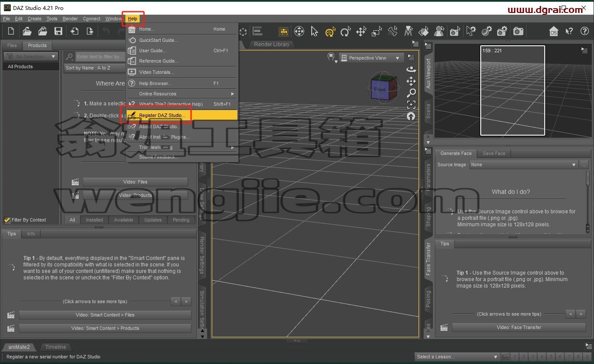594x364 pixels.
Task: Click the Save floppy disk icon
Action: point(58,31)
